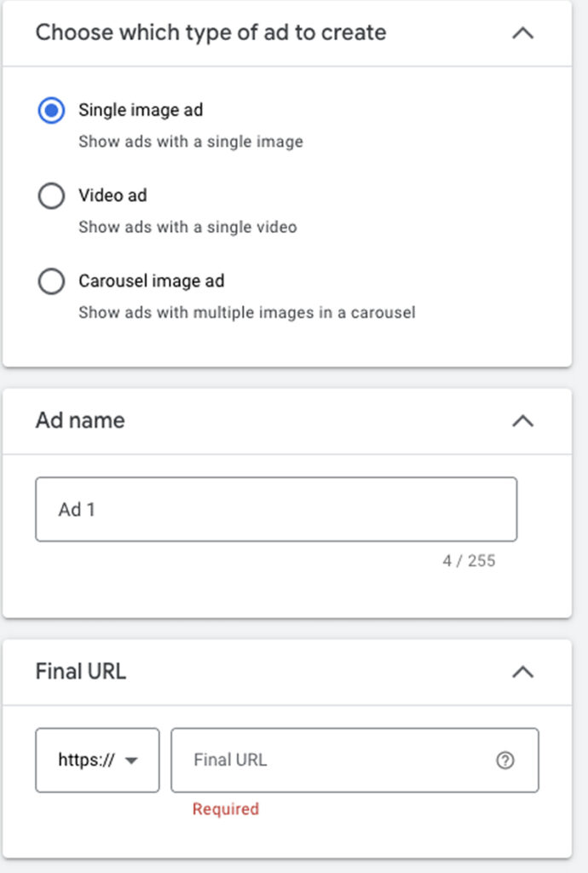The height and width of the screenshot is (873, 588).
Task: Collapse the Ad name section chevron
Action: pos(522,420)
